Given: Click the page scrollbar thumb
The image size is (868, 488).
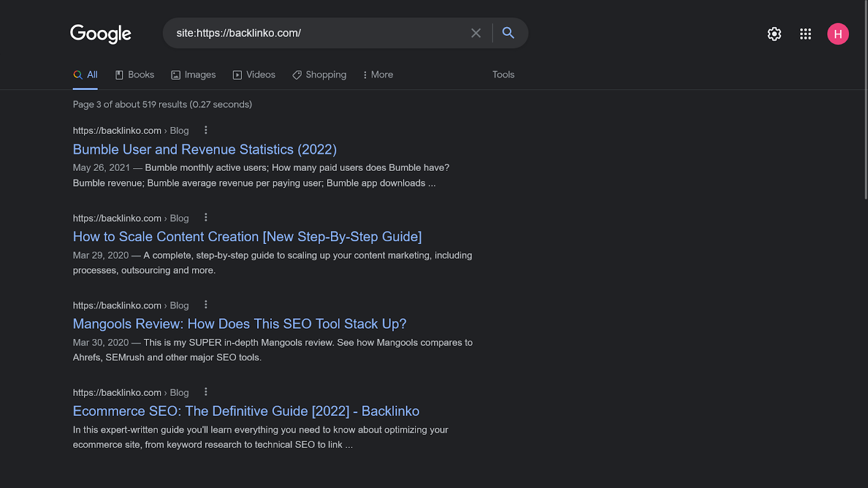Looking at the screenshot, I should click(865, 100).
